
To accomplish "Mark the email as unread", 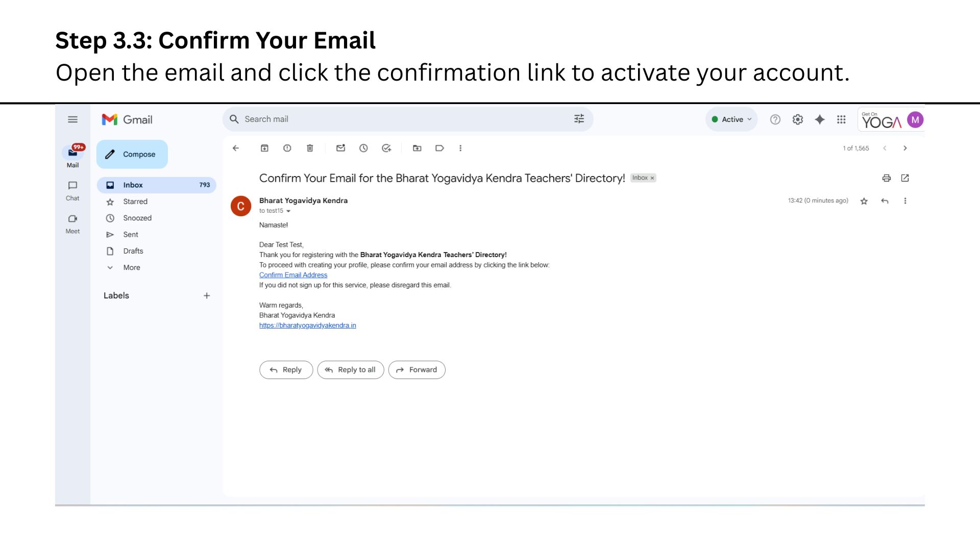I will click(x=340, y=148).
